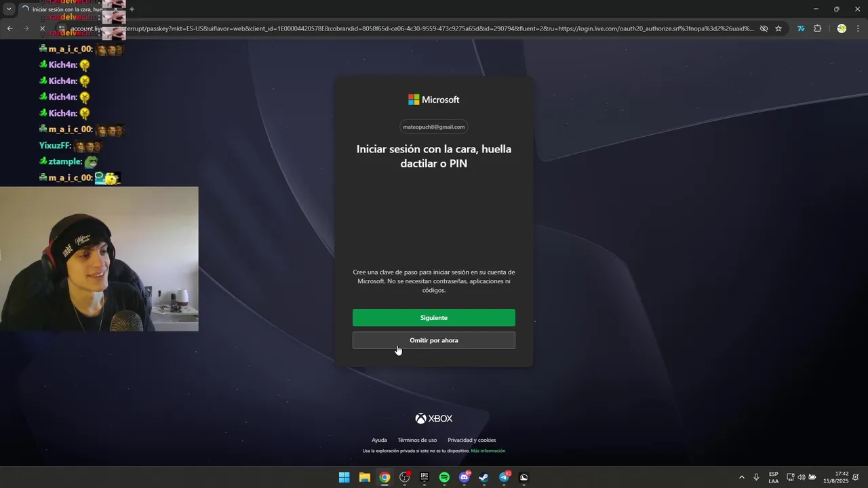
Task: Open the Chrome profile avatar
Action: click(x=842, y=28)
